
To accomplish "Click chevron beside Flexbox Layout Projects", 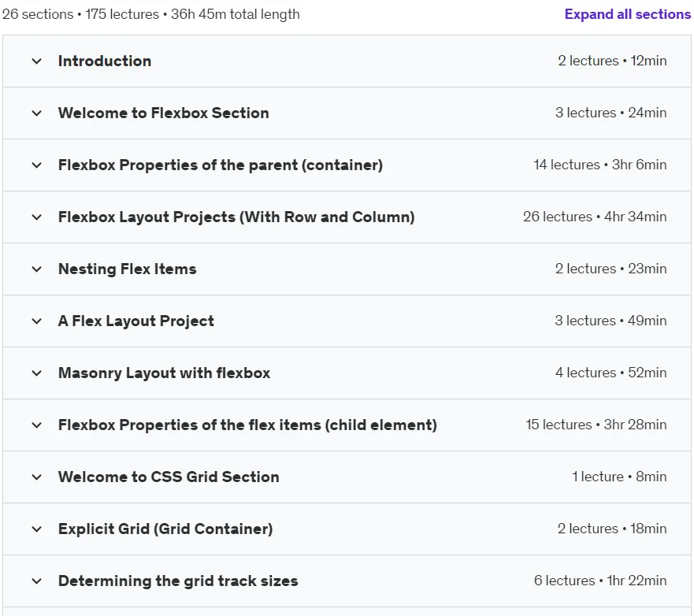I will [37, 217].
